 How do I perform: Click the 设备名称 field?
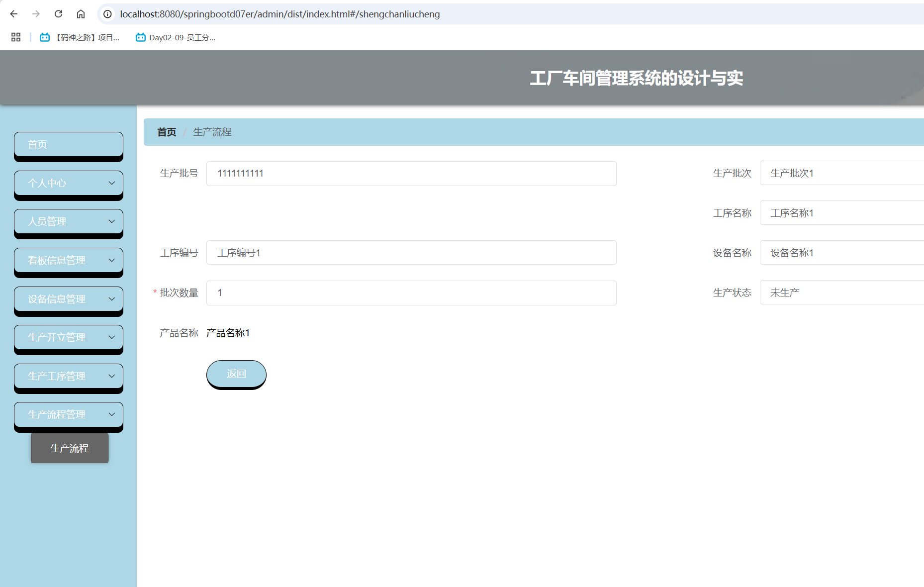[x=842, y=253]
